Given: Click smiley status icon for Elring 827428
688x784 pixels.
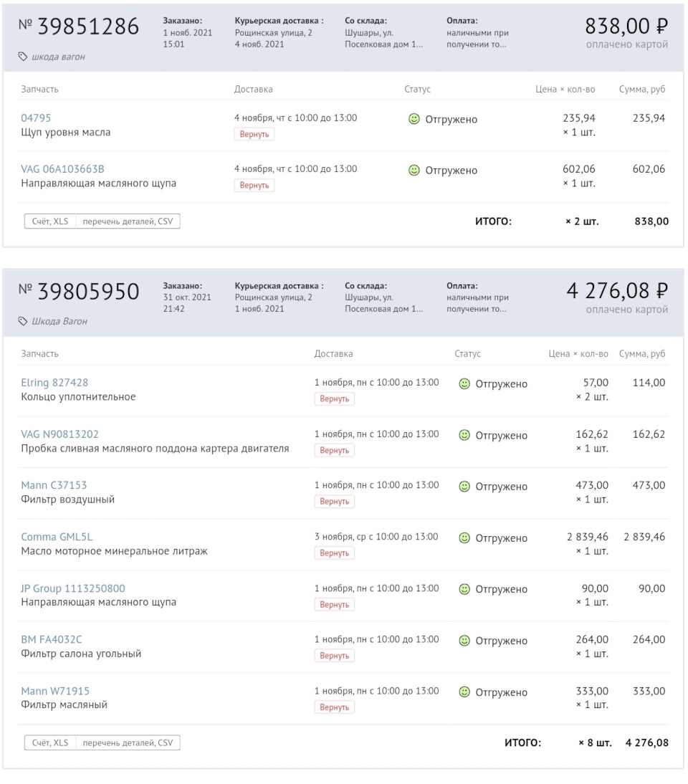Looking at the screenshot, I should coord(464,384).
